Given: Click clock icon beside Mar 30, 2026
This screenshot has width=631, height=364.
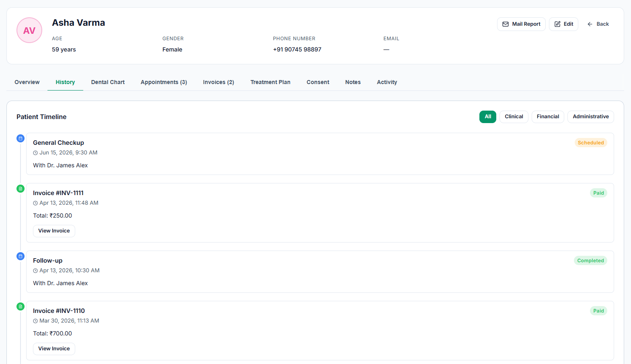Looking at the screenshot, I should click(x=35, y=321).
